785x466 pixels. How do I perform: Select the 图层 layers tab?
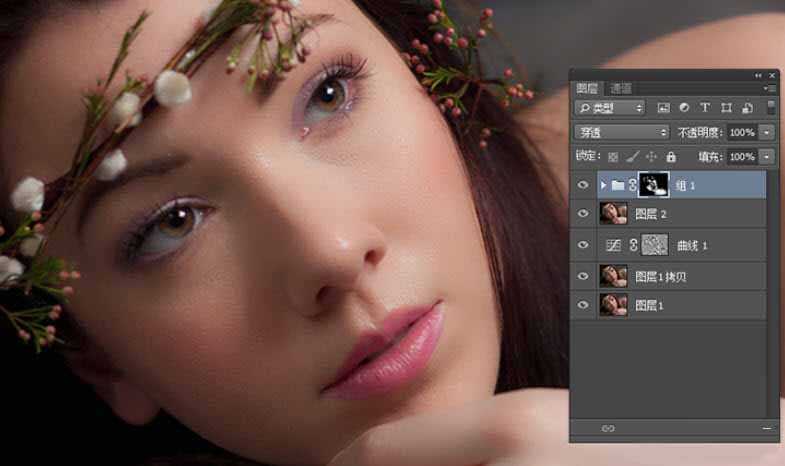(x=591, y=88)
